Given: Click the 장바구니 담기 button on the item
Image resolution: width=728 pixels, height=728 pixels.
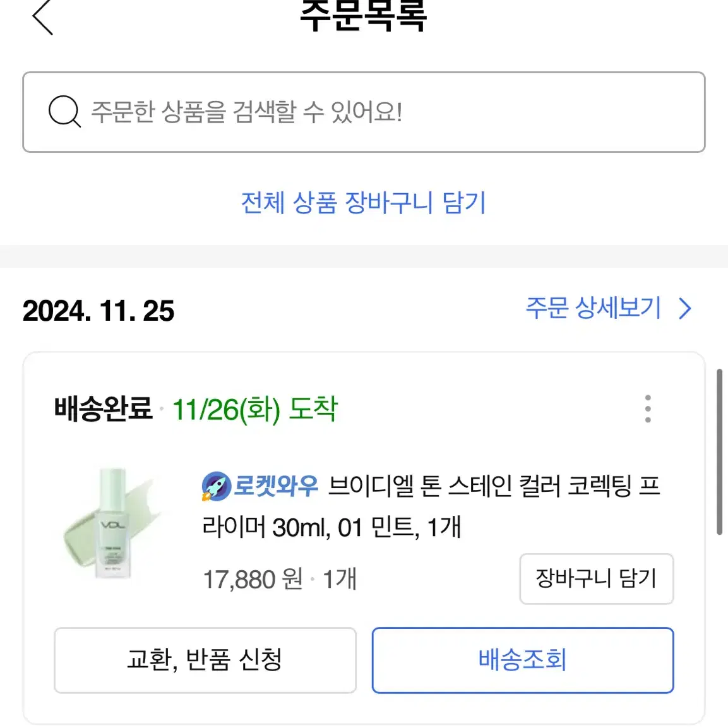Looking at the screenshot, I should 597,578.
